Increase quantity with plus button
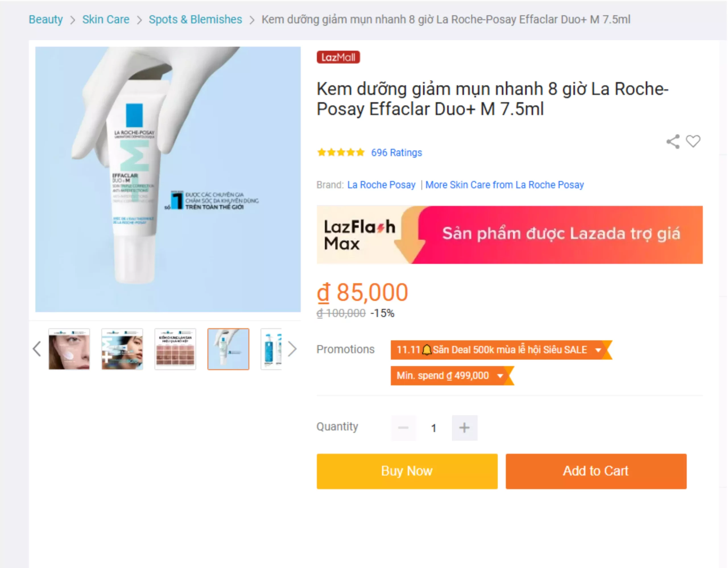 pyautogui.click(x=464, y=427)
